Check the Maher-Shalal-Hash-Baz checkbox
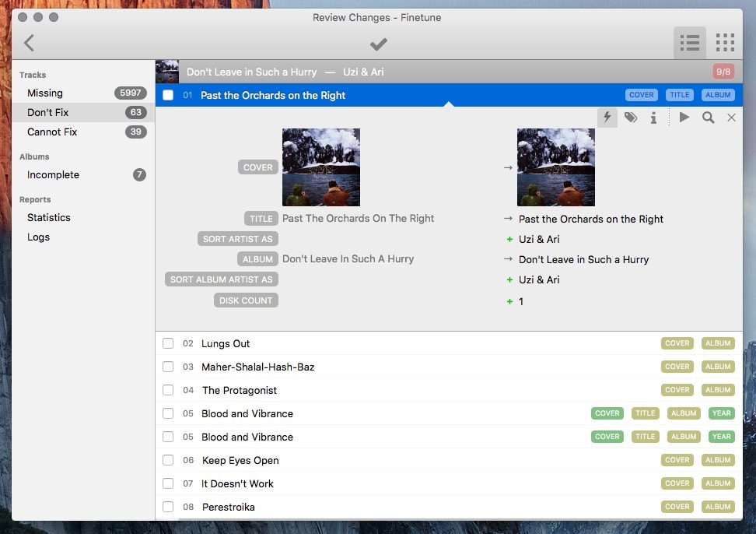Screen dimensions: 756x534 pos(168,367)
